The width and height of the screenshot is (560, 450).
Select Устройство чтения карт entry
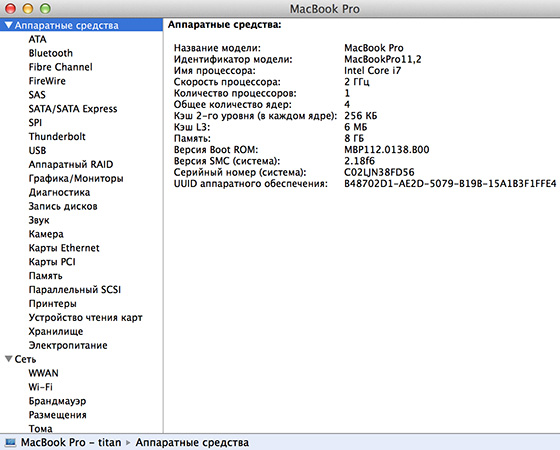click(85, 318)
